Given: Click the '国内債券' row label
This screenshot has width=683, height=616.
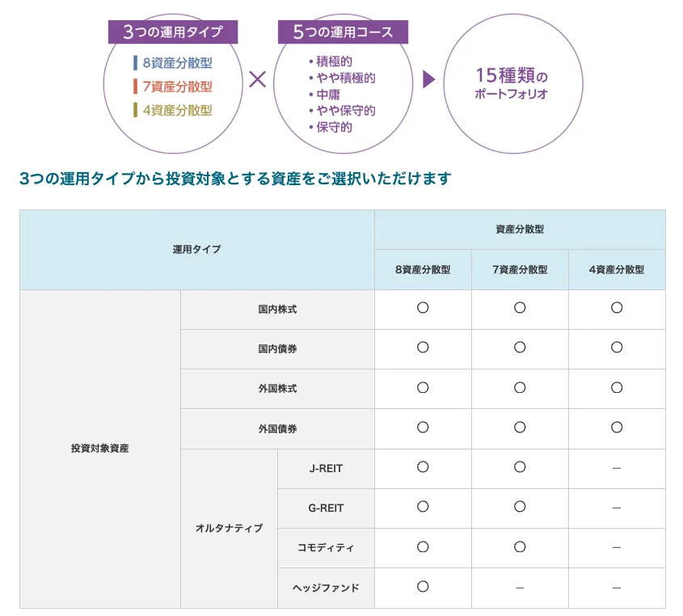Looking at the screenshot, I should point(277,349).
